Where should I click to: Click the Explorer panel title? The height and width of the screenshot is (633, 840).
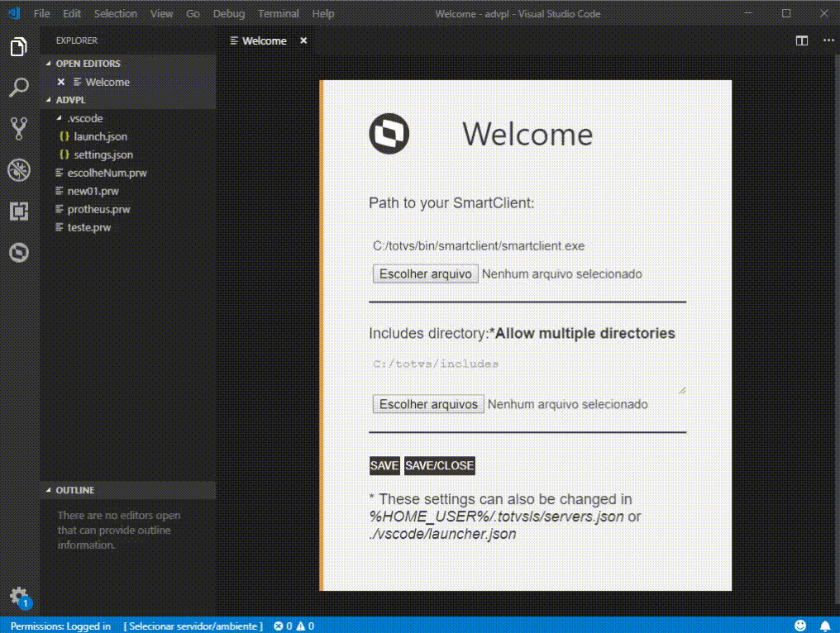(77, 40)
